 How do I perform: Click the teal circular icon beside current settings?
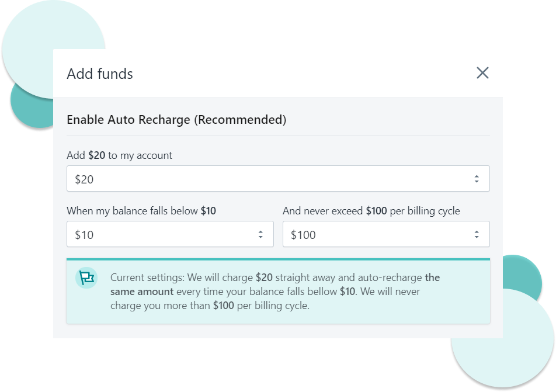click(86, 277)
